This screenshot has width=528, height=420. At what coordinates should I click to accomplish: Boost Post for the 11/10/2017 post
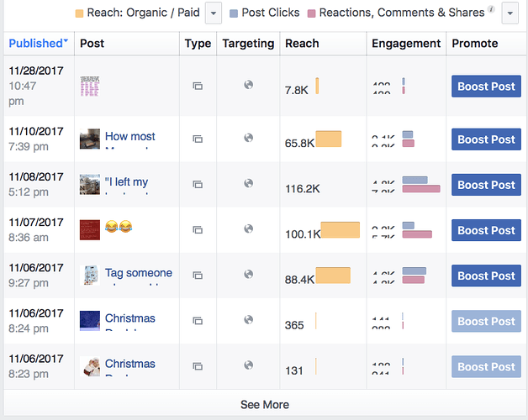[x=486, y=139]
